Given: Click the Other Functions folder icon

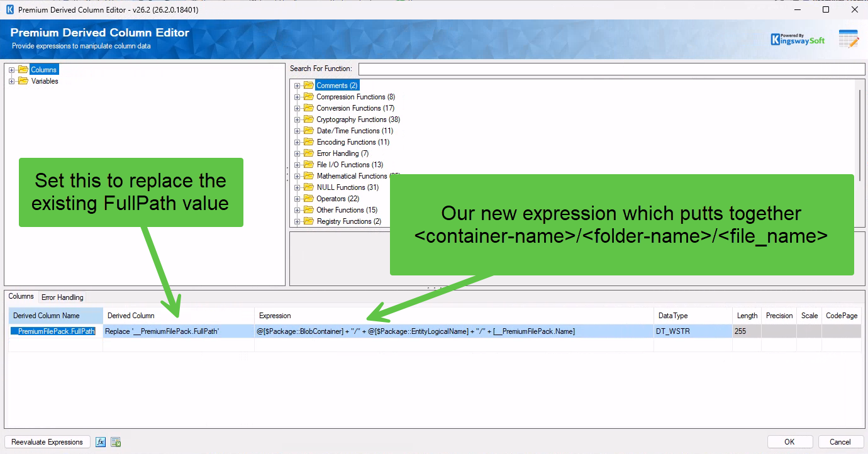Looking at the screenshot, I should click(x=308, y=210).
